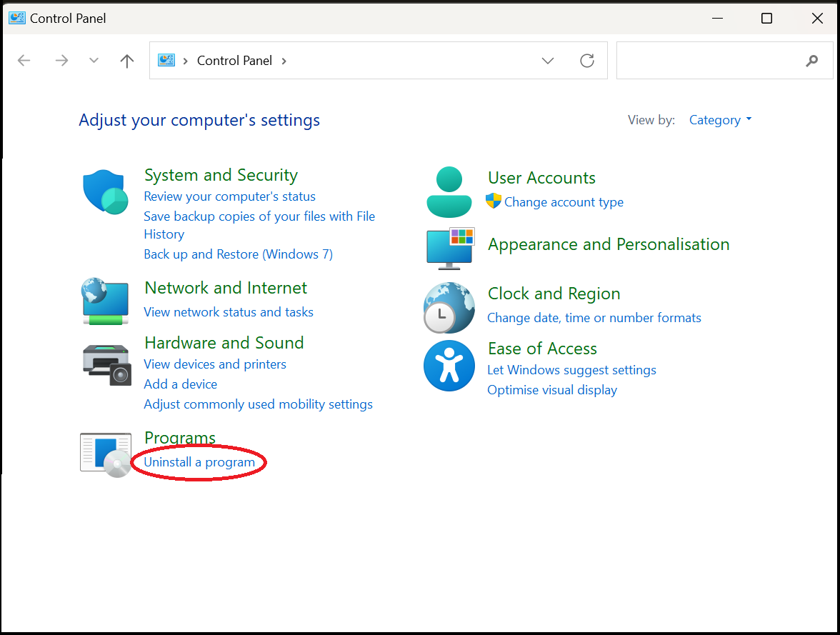Click the Programs category icon

[106, 454]
